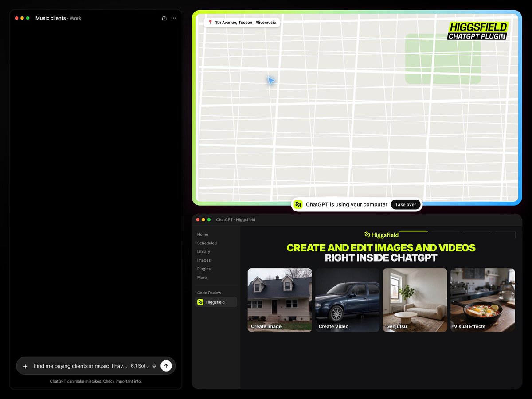Image resolution: width=532 pixels, height=399 pixels.
Task: Click the Higgsfield plugin icon in the sidebar
Action: 200,302
